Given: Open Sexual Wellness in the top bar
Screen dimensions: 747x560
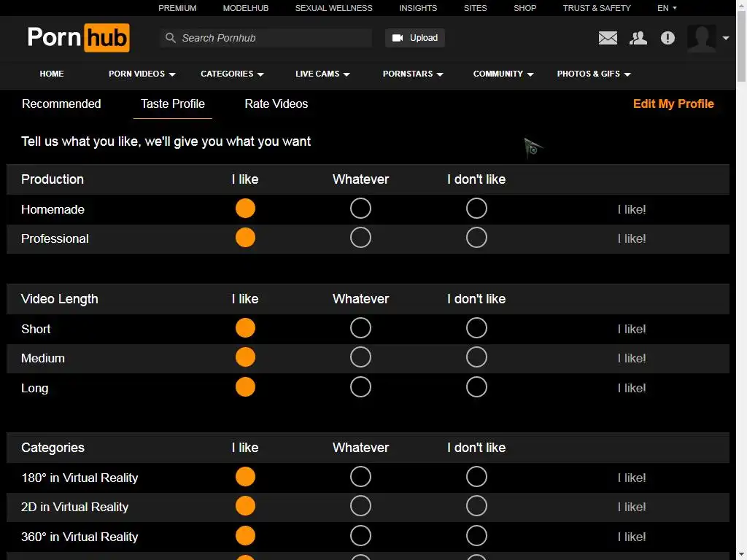Looking at the screenshot, I should [x=333, y=8].
